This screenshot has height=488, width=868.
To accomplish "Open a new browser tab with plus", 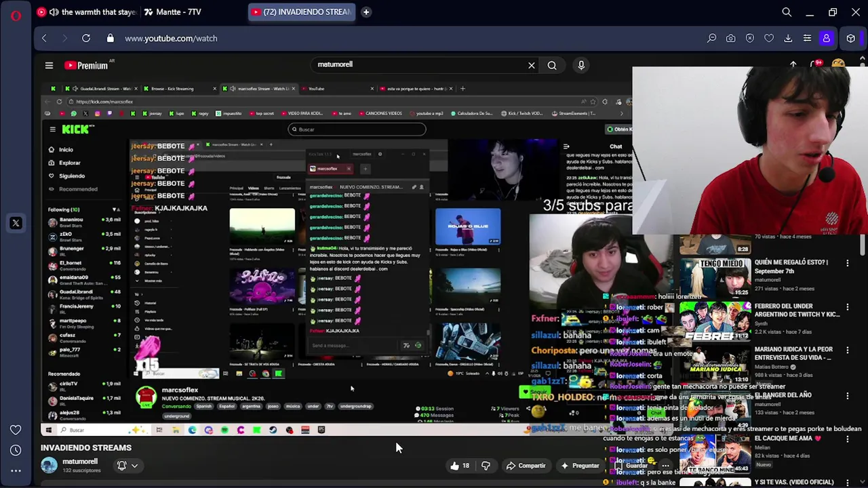I will pos(366,12).
